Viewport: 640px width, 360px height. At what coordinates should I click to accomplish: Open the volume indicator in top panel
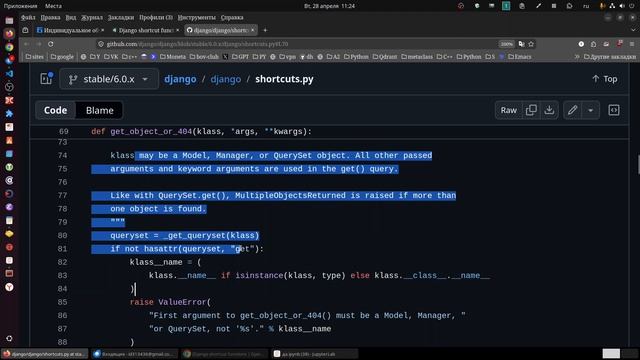coord(622,6)
